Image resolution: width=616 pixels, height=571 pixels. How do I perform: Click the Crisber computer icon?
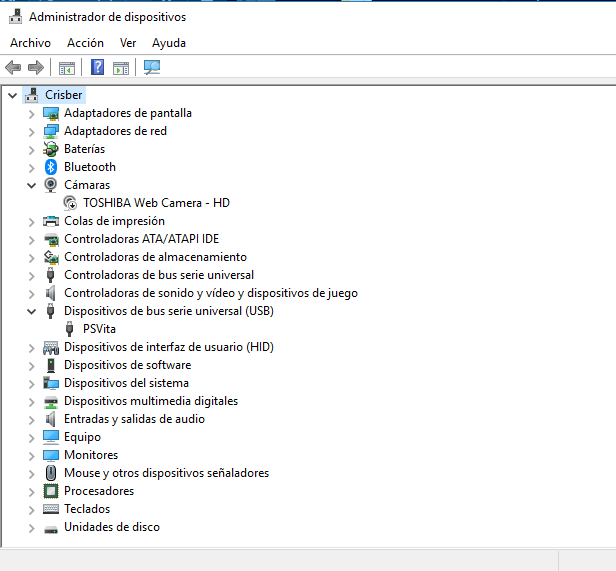click(x=31, y=95)
